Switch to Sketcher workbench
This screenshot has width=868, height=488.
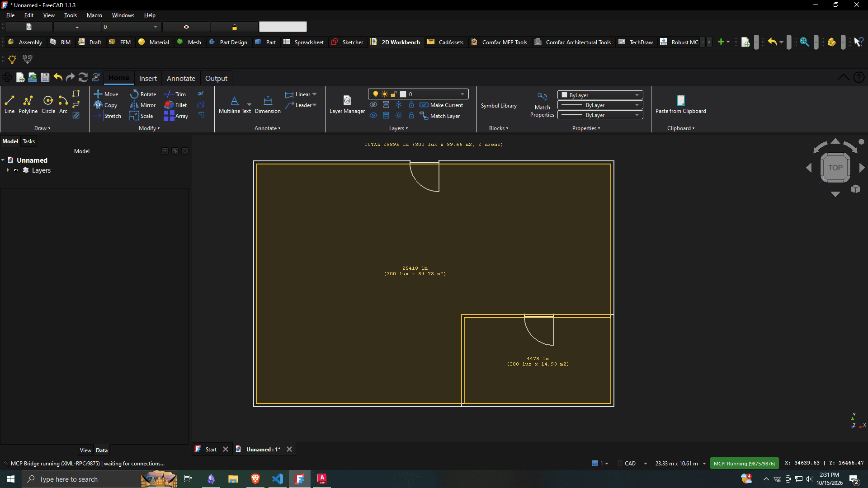(347, 42)
